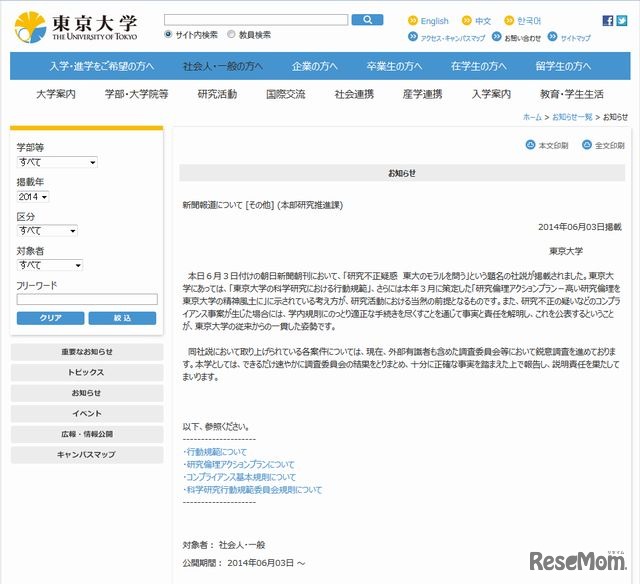Screen dimensions: 640x584
Task: Go to 教育・学生生活 section
Action: click(x=572, y=94)
